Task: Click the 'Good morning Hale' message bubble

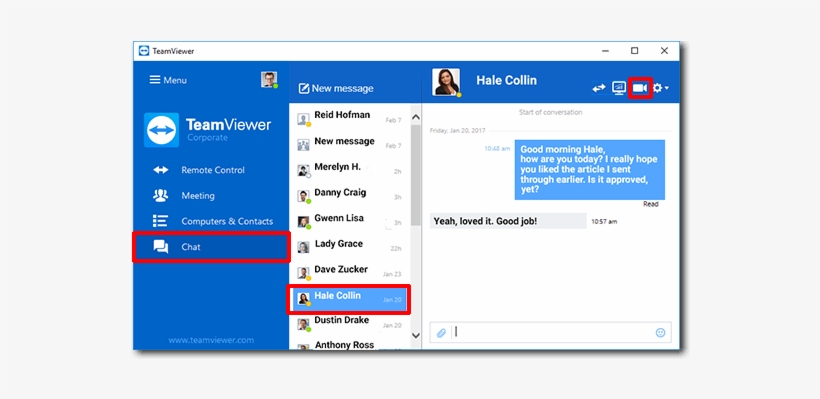Action: (590, 170)
